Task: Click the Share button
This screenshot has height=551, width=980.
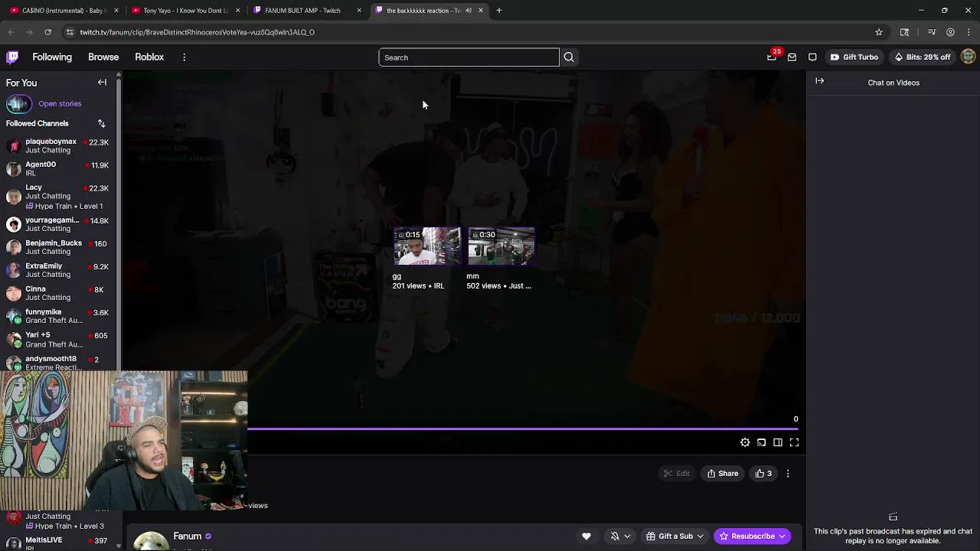Action: pos(723,473)
